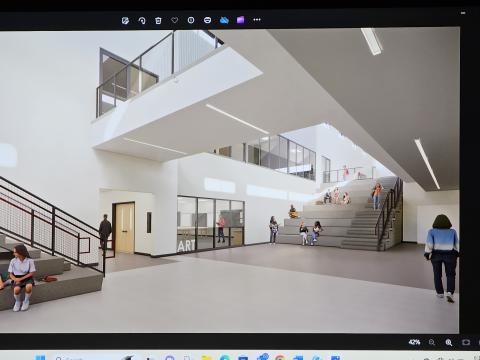Screen dimensions: 480x360
Task: Show file info panel
Action: [x=191, y=20]
